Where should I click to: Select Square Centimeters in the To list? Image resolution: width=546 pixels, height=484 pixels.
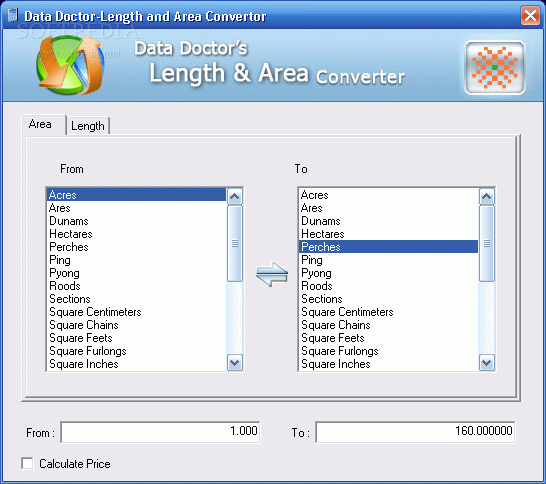coord(389,312)
